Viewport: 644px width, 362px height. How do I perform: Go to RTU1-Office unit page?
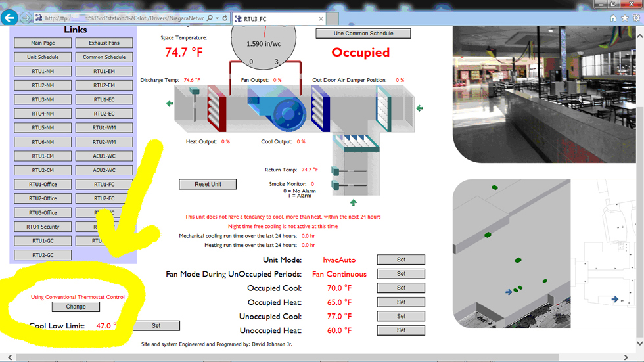click(x=43, y=184)
